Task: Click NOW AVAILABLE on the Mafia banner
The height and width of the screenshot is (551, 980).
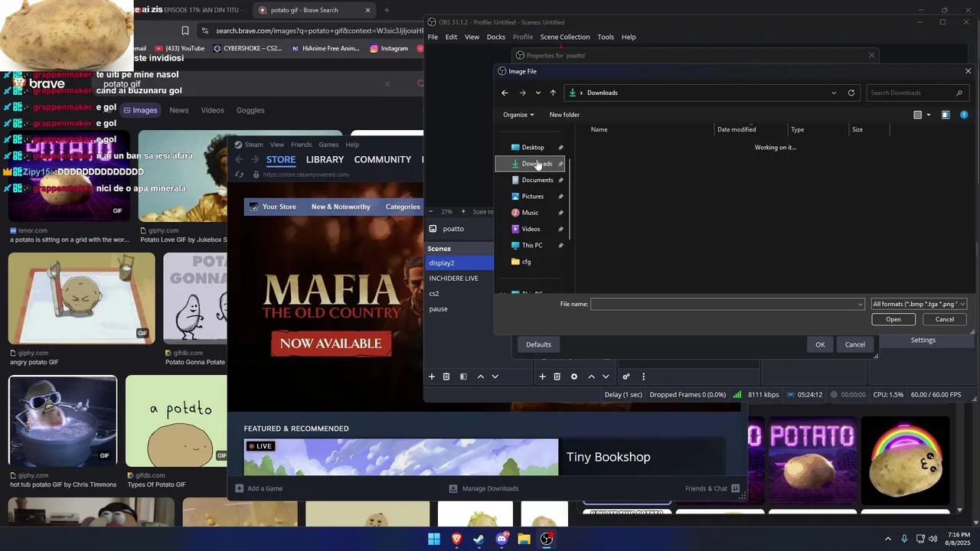Action: [331, 344]
